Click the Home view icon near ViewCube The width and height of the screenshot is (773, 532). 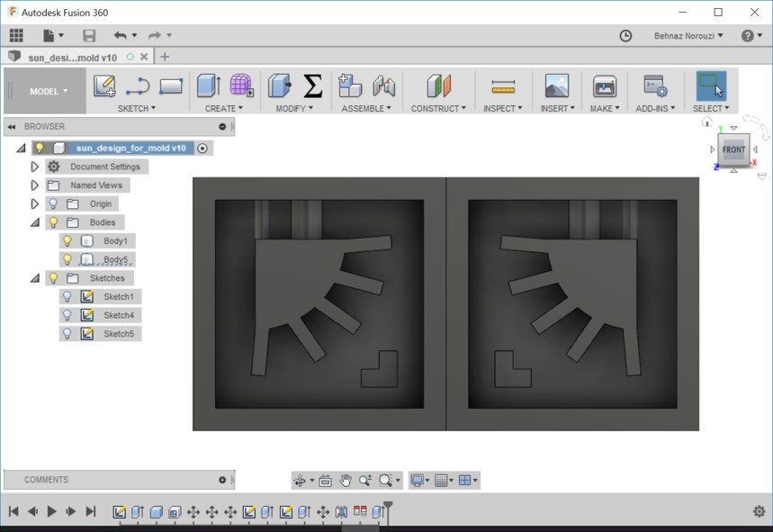click(707, 122)
